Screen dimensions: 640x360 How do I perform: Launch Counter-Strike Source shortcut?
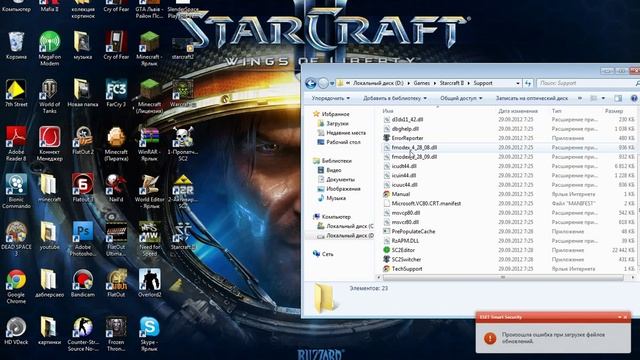(x=83, y=334)
